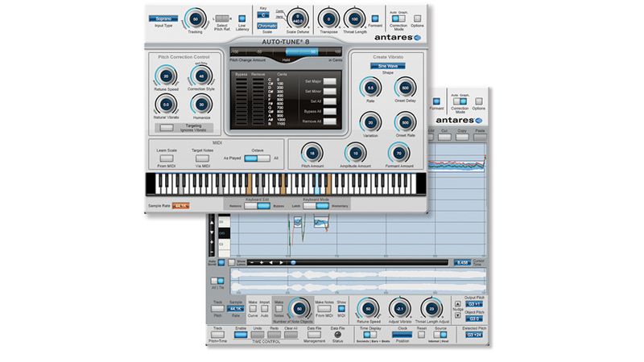
Task: Click Target Notes Via MIDI button
Action: pos(202,158)
